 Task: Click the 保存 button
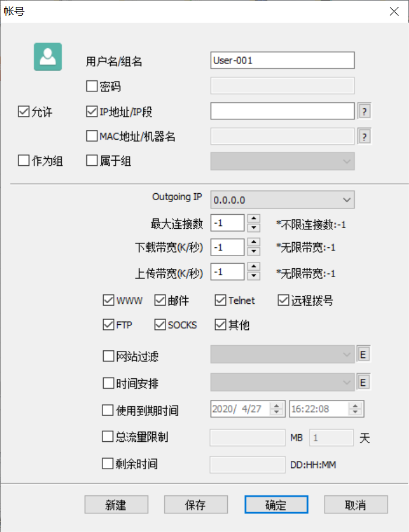pyautogui.click(x=196, y=504)
